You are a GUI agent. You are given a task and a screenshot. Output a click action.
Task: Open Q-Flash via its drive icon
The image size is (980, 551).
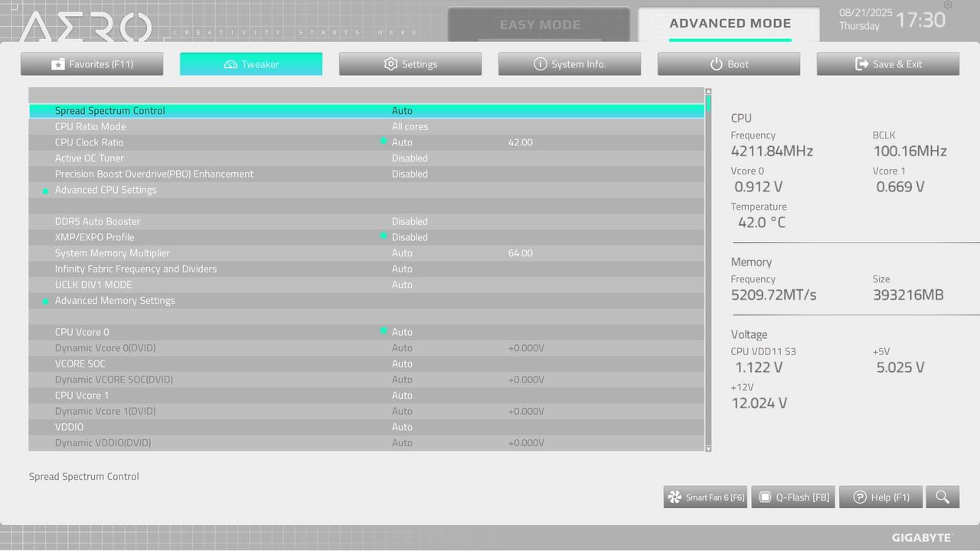point(765,497)
